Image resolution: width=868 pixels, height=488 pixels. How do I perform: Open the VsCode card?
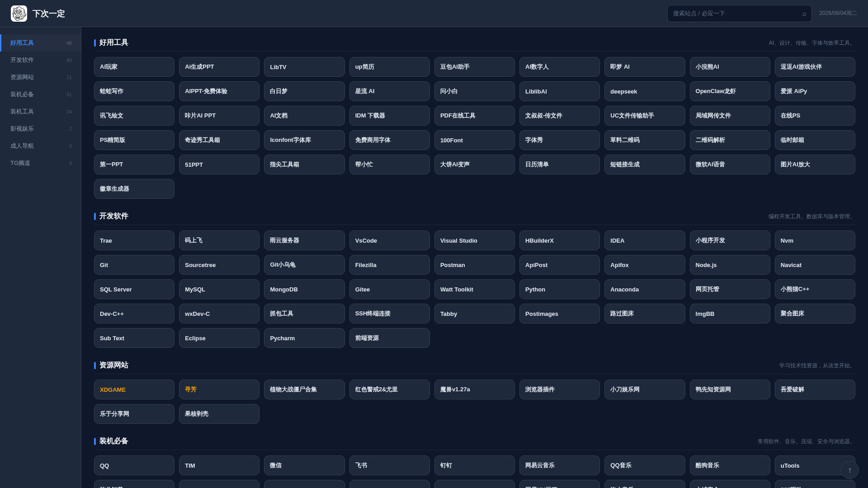click(x=390, y=240)
